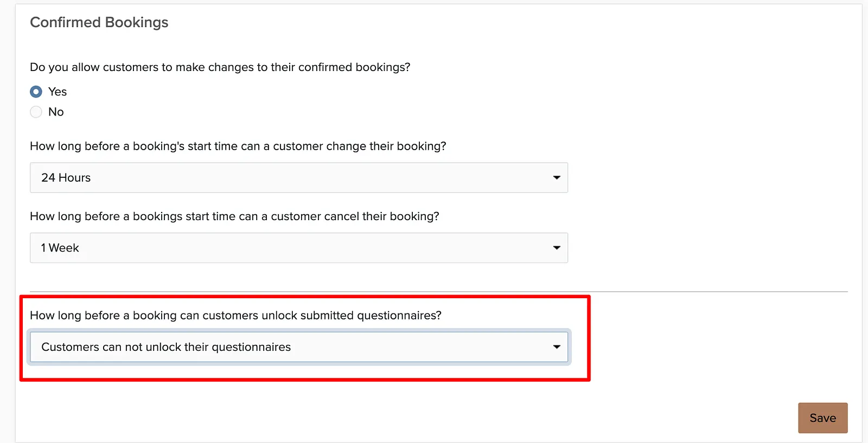Click "Customers can not unlock their questionnaires" value
This screenshot has height=443, width=868.
(166, 347)
